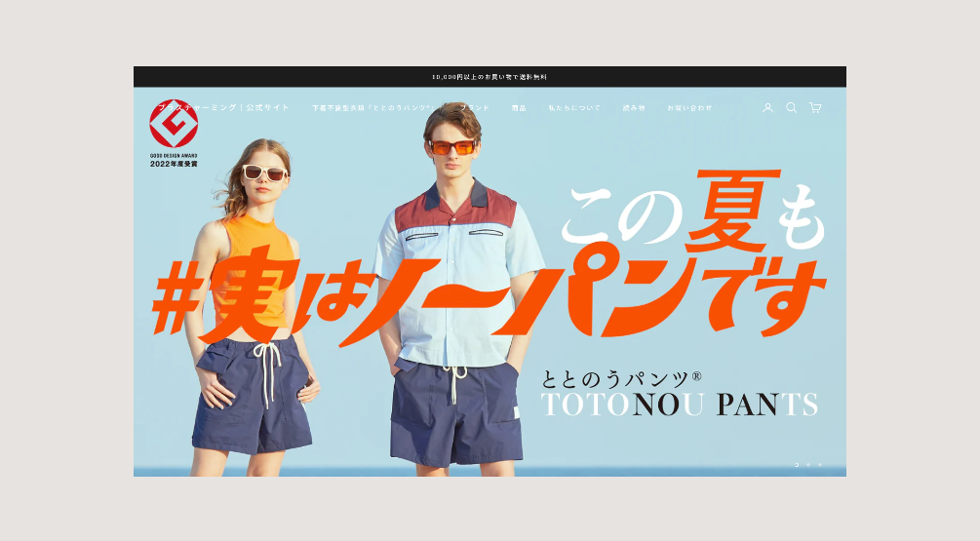Expand the ブランド navigation menu
Image resolution: width=980 pixels, height=541 pixels.
point(475,108)
